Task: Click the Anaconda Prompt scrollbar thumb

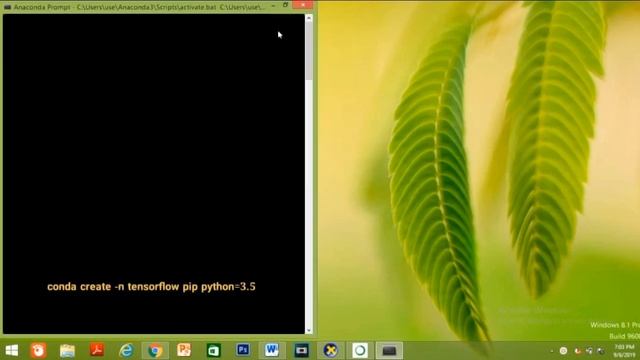Action: coord(309,51)
